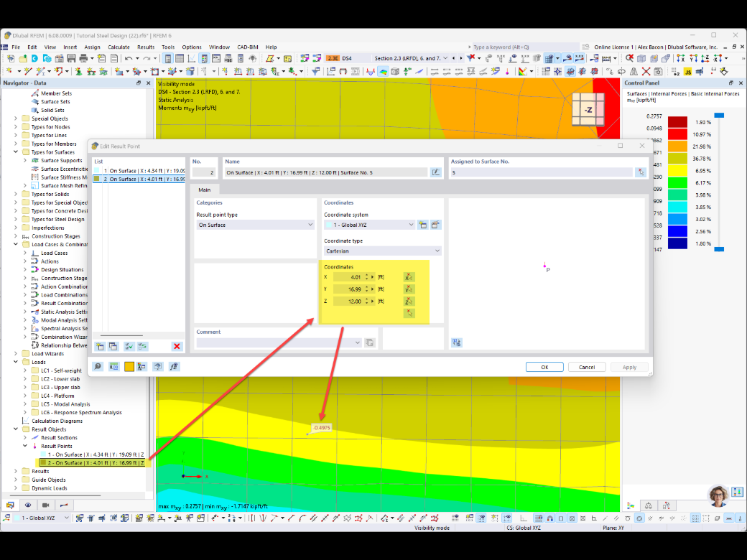This screenshot has width=747, height=560.
Task: Click the copy result point icon in dialog
Action: (113, 346)
